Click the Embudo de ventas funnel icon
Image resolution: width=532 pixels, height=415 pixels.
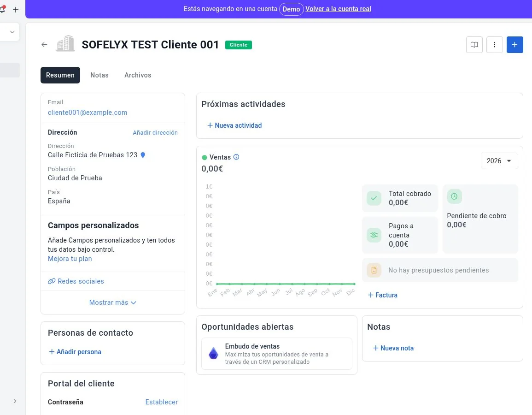point(213,354)
